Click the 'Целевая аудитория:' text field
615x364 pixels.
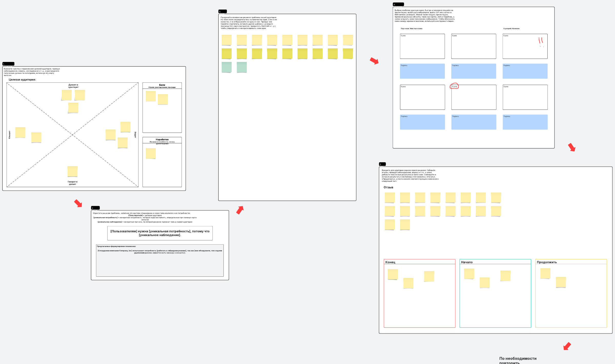[x=22, y=80]
